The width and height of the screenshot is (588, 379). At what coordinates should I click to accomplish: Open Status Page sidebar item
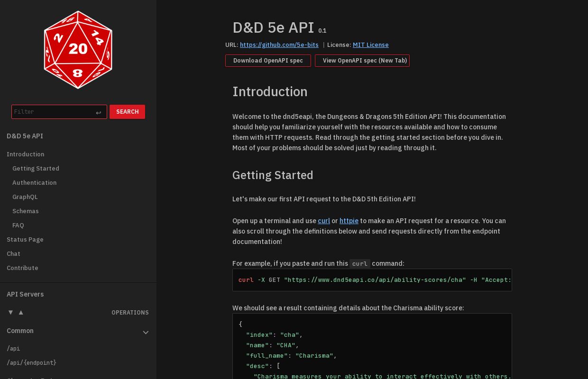tap(25, 240)
